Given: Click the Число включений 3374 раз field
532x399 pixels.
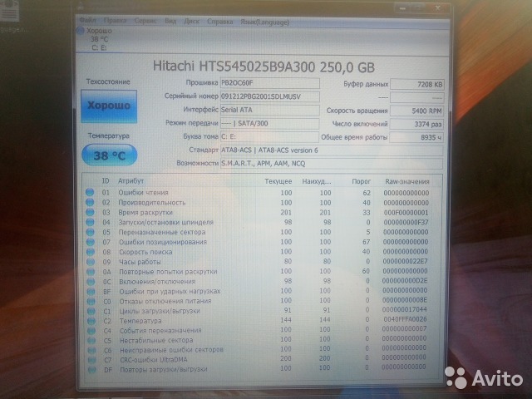Looking at the screenshot, I should (x=417, y=124).
